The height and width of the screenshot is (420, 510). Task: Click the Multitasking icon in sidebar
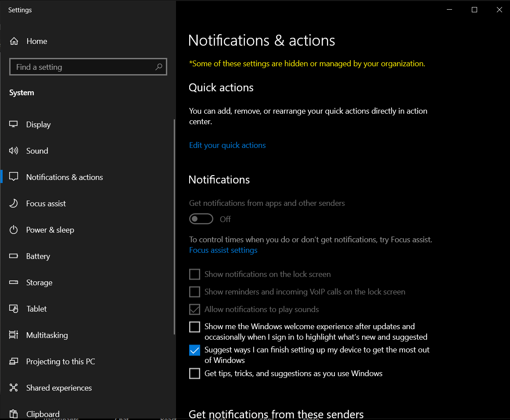coord(13,335)
